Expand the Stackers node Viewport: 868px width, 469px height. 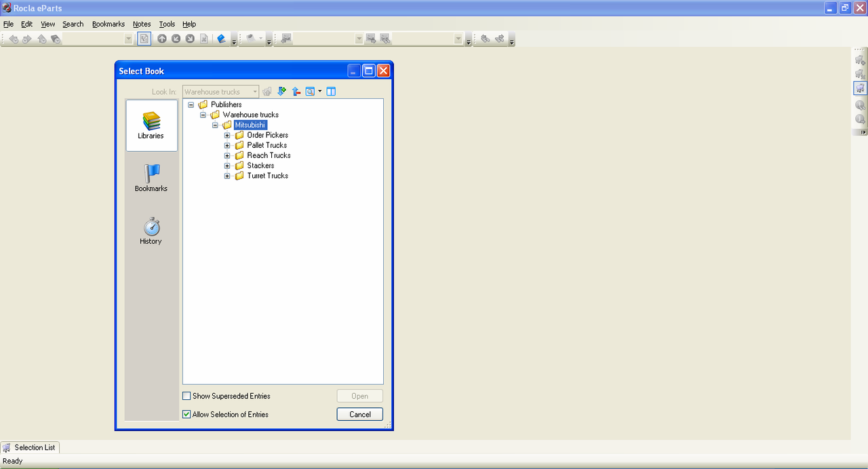tap(227, 165)
